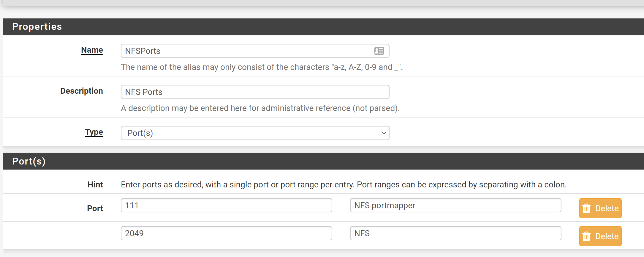Viewport: 644px width, 257px height.
Task: Click the underlined Type label
Action: [x=94, y=132]
